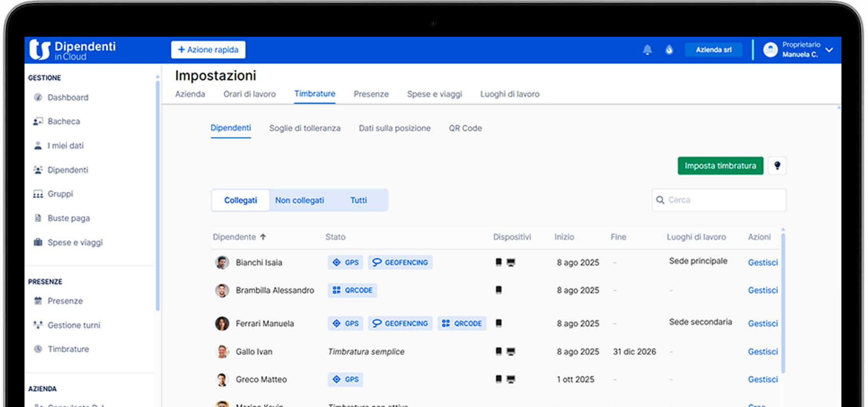Open Dati sulla posizione sub-tab
Screen dimensions: 868x407
(395, 128)
